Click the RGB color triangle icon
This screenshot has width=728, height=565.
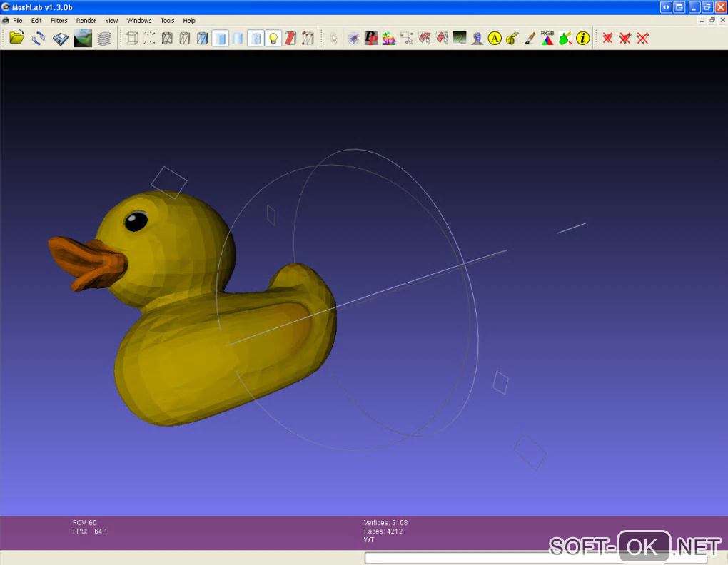(547, 38)
